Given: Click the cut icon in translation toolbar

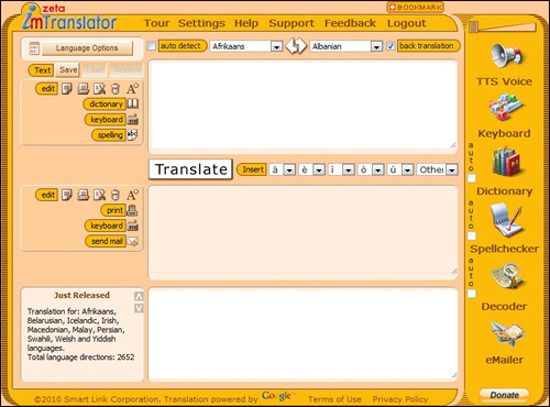Looking at the screenshot, I should [x=99, y=194].
